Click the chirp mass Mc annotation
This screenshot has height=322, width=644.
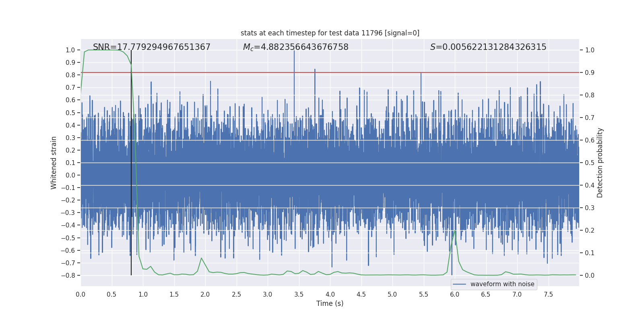tap(295, 47)
